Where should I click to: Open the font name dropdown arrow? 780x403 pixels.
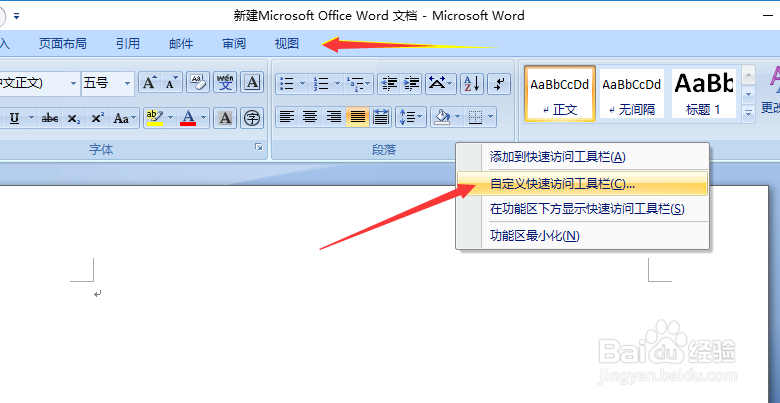coord(74,84)
